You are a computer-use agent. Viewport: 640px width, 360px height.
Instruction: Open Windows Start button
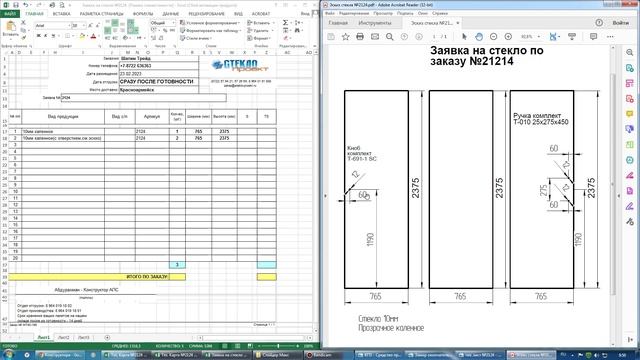(x=8, y=355)
